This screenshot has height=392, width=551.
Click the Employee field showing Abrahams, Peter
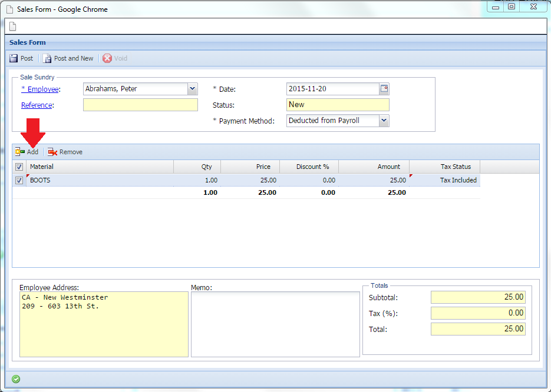point(136,89)
